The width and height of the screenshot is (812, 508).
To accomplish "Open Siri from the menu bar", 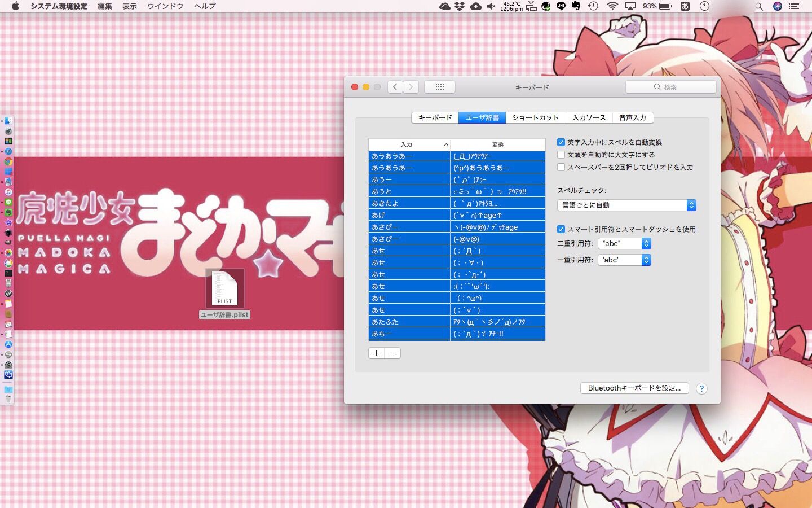I will click(778, 6).
